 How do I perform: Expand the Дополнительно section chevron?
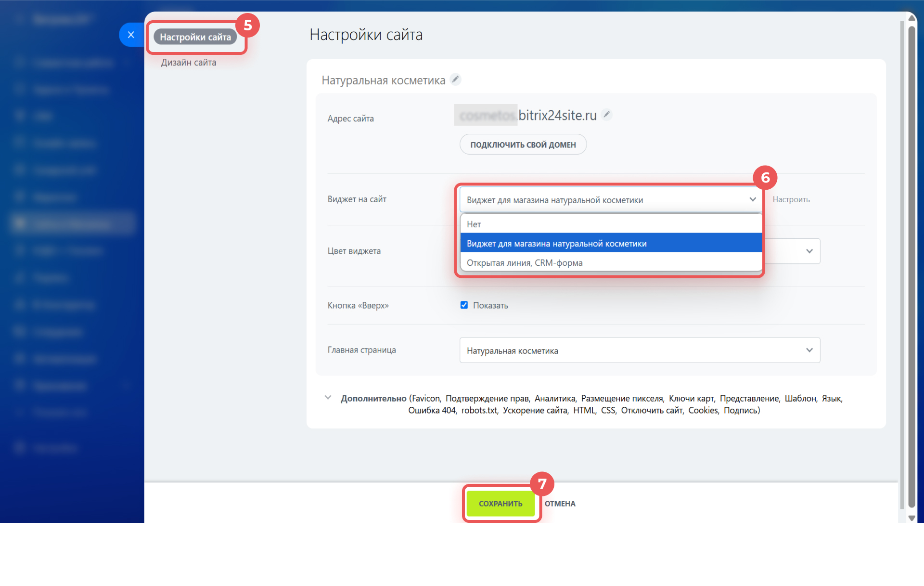coord(328,398)
